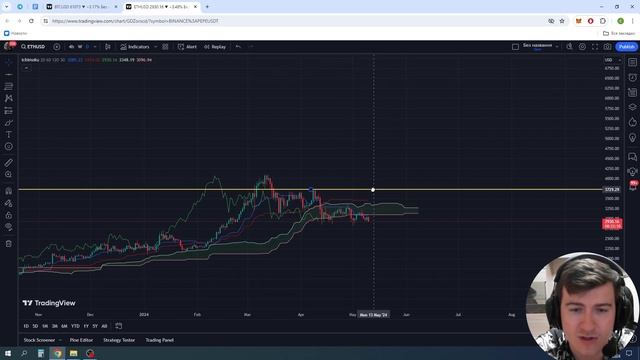Screen dimensions: 640x360
Task: Toggle hide all drawings eye icon
Action: [9, 227]
